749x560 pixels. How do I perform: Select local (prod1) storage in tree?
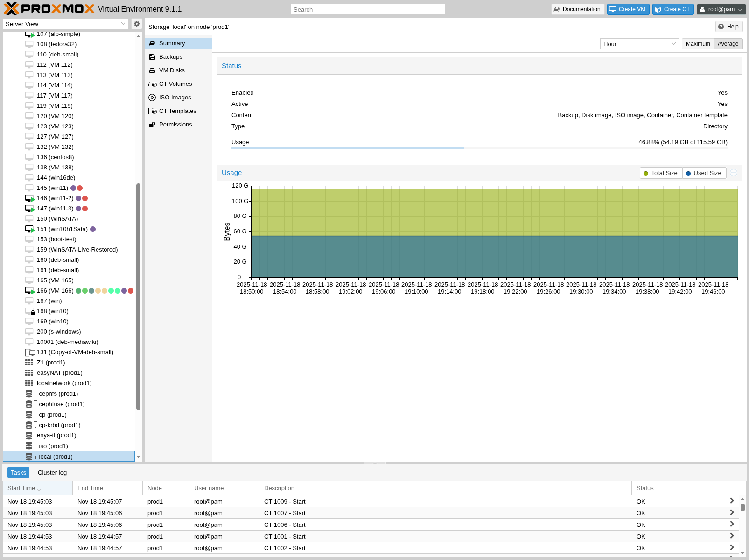69,456
